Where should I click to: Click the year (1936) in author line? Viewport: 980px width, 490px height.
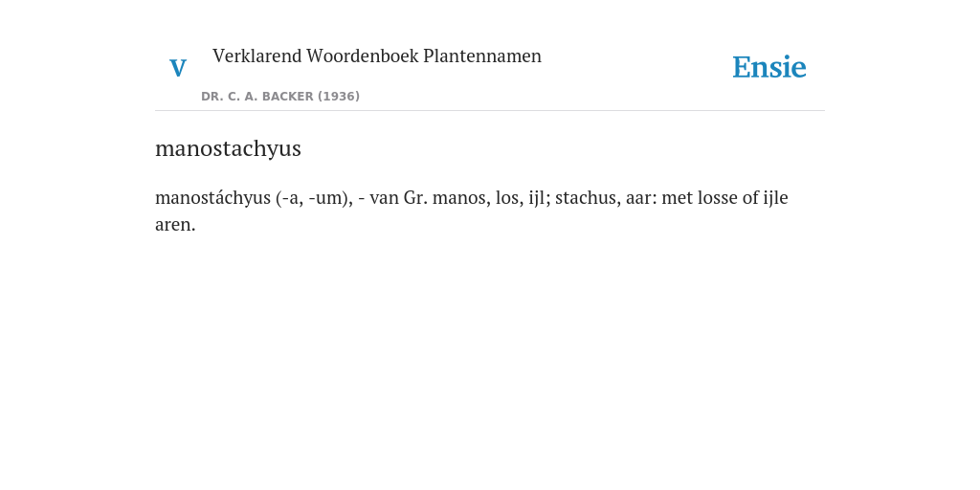pos(339,97)
